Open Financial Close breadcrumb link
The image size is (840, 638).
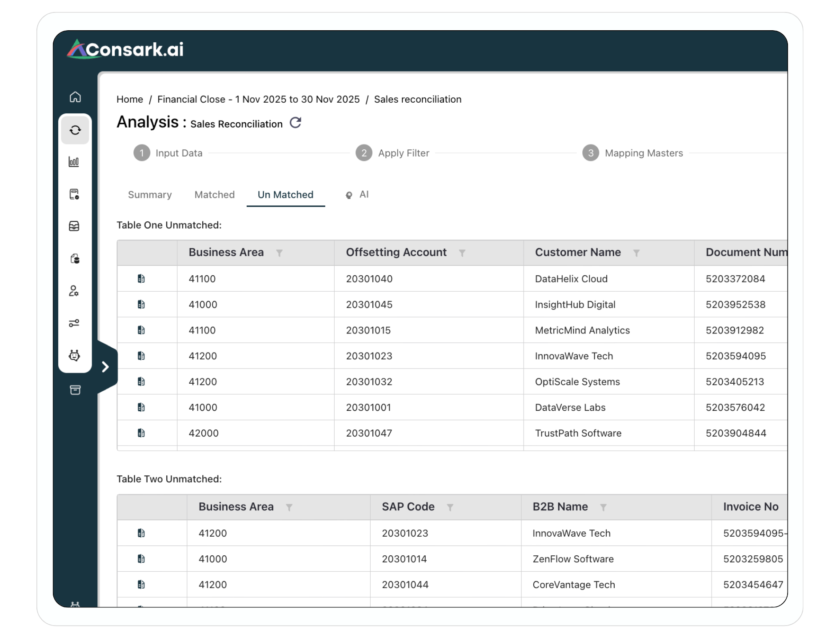[258, 99]
